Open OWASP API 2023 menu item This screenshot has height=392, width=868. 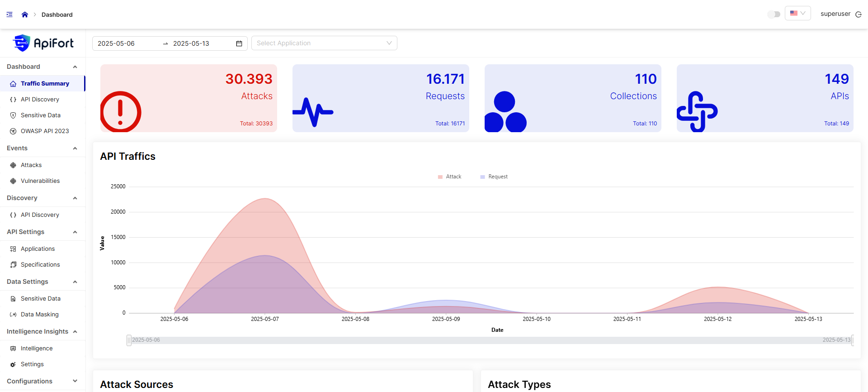[x=45, y=131]
